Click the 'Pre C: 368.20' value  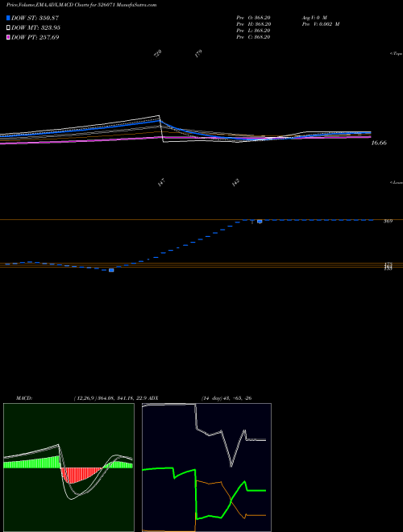(x=253, y=37)
